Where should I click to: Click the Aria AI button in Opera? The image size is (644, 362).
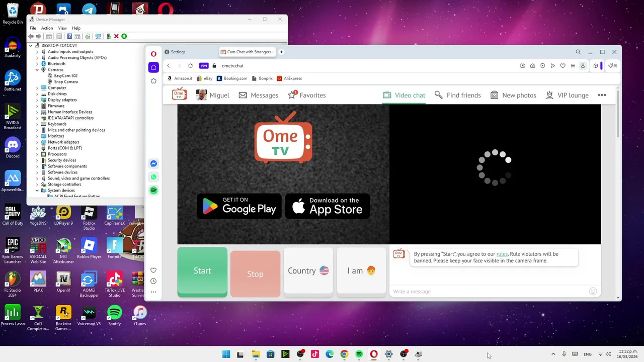pos(613,66)
